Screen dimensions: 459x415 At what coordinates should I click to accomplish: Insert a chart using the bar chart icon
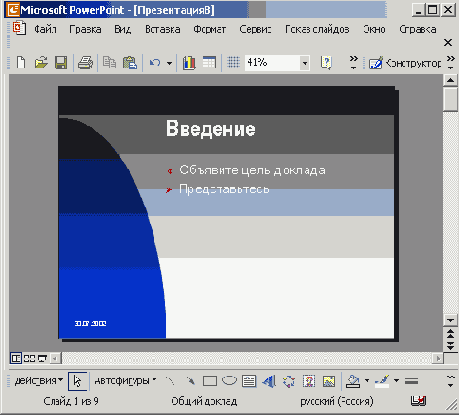click(x=189, y=62)
